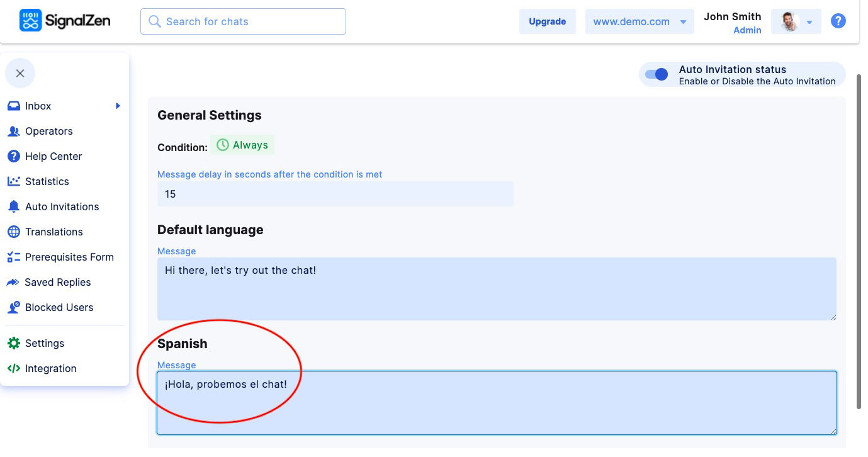Click the message delay seconds field
The height and width of the screenshot is (457, 868).
[x=335, y=194]
